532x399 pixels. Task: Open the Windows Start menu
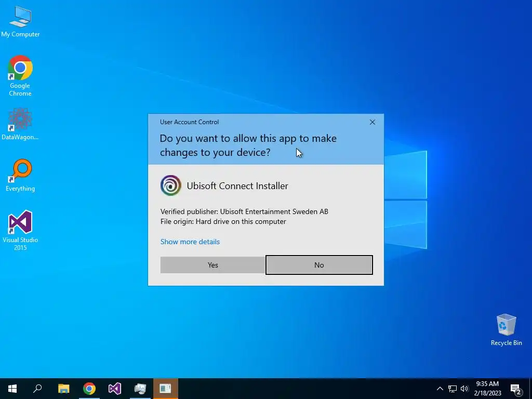12,389
